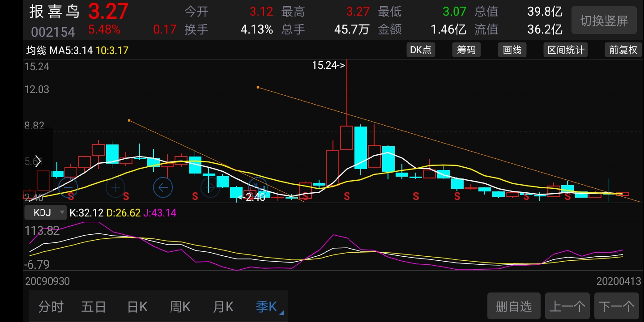Tap the minus zoom-out circle on chart

click(x=68, y=187)
